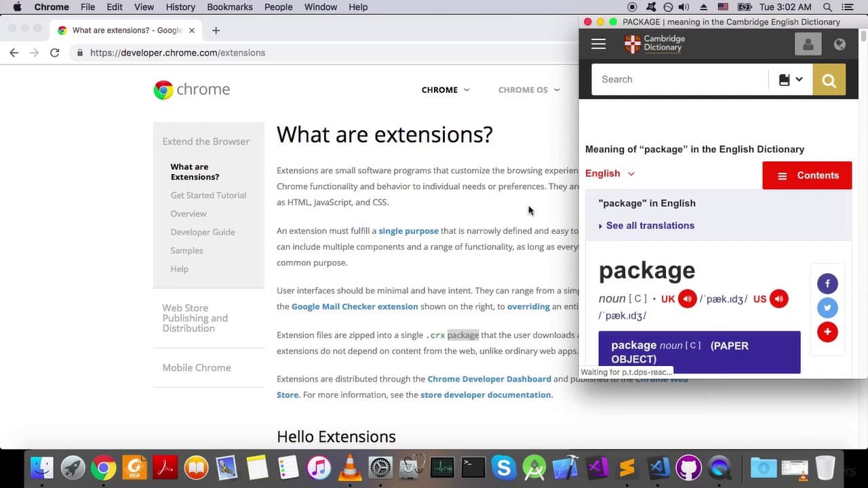Open Web Store Publishing and Distribution section
The width and height of the screenshot is (868, 488).
[x=195, y=318]
